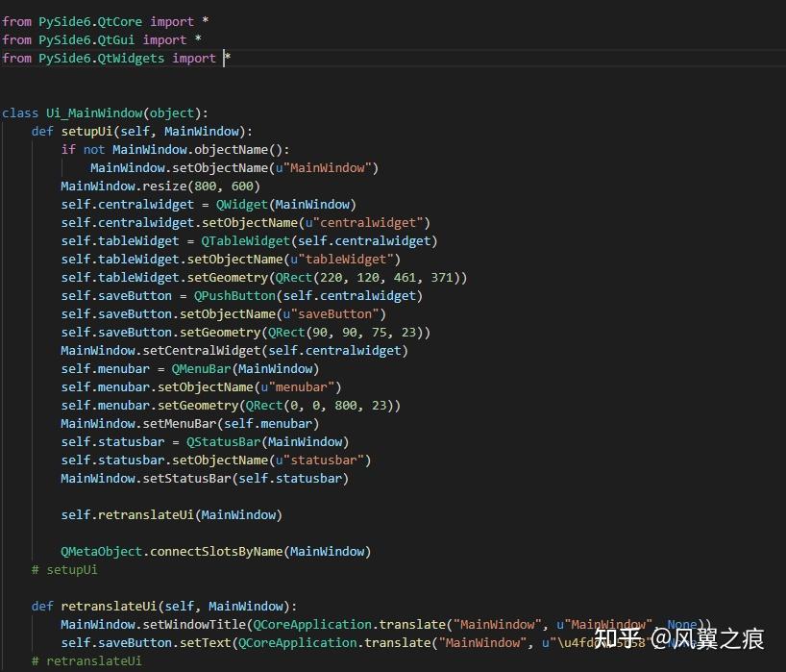Select the QPushButton class reference
Viewport: 786px width, 672px height.
click(233, 295)
